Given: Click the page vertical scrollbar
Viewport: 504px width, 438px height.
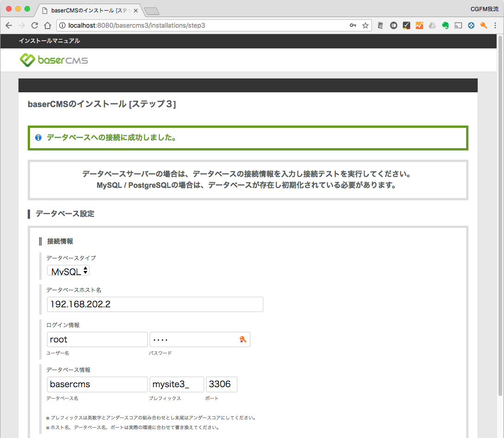Looking at the screenshot, I should (x=500, y=215).
